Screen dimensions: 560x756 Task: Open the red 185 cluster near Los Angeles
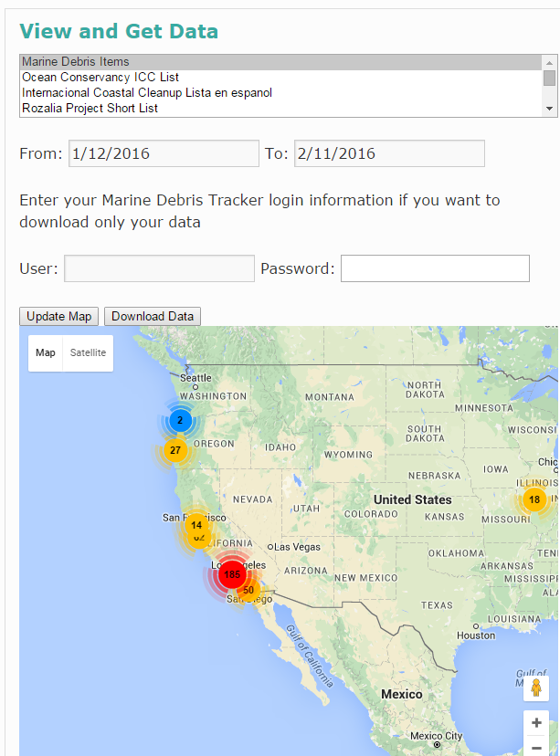(232, 574)
